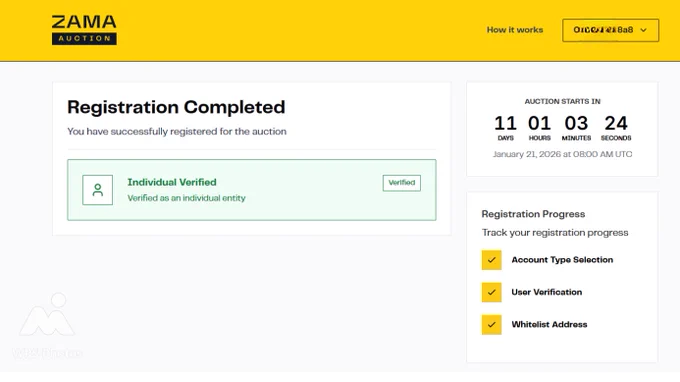Click the Registration Progress heading

point(533,214)
